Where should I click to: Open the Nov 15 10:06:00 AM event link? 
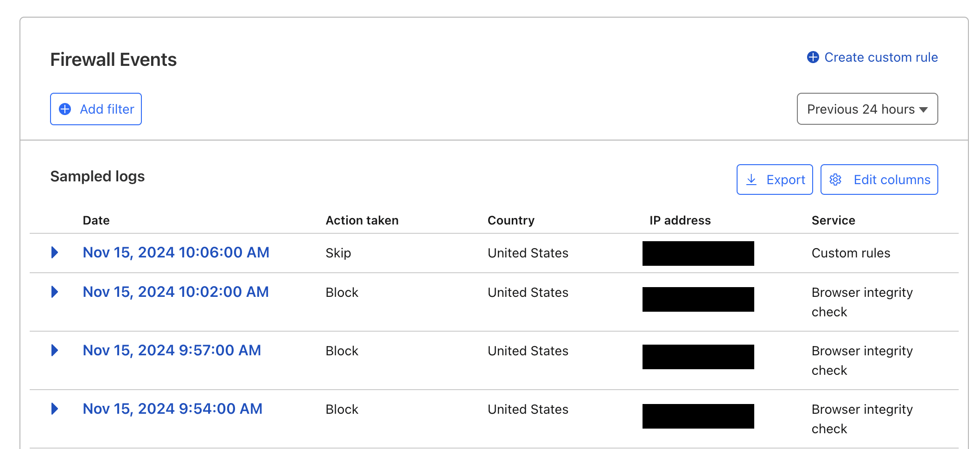click(176, 253)
